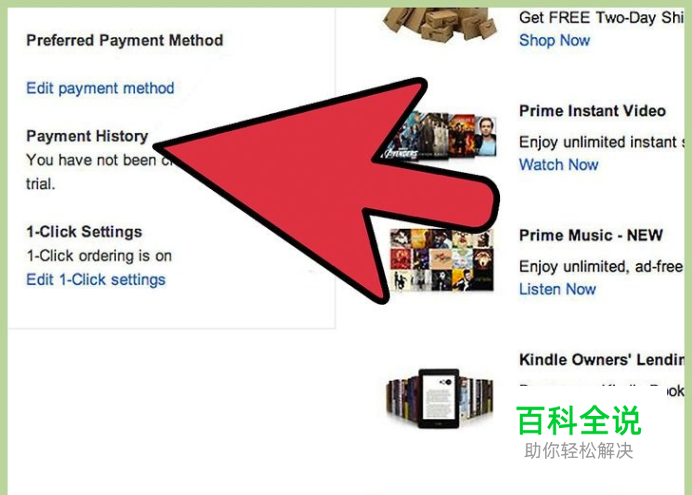Open the Kindle Owners' Lending title
Screen dimensions: 692x495
click(602, 360)
